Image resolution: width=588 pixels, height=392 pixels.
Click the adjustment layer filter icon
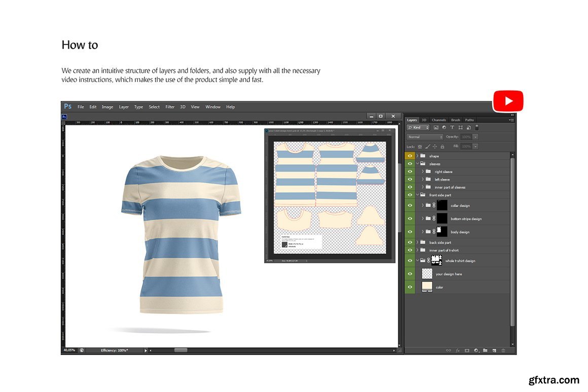point(444,128)
